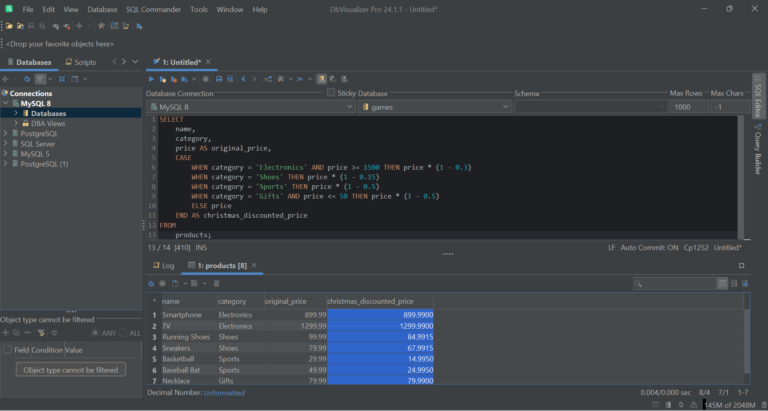768x411 pixels.
Task: Open the Query Builder side panel tab
Action: coord(758,150)
